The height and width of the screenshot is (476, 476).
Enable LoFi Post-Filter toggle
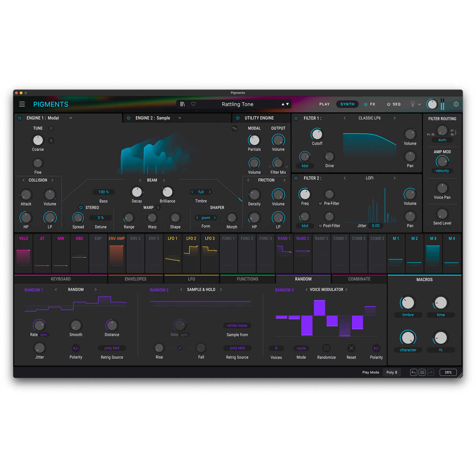[320, 226]
